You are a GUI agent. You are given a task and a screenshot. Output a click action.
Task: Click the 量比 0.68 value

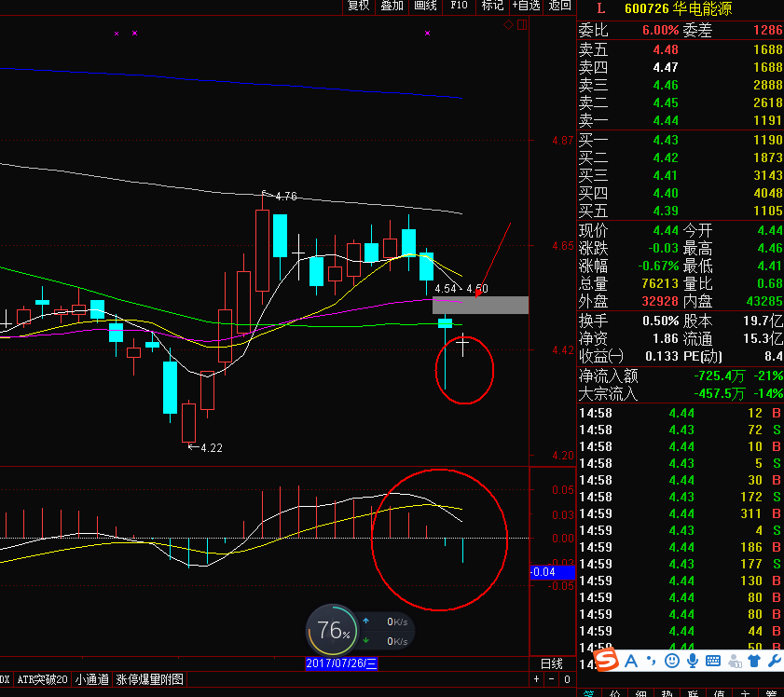coord(770,283)
